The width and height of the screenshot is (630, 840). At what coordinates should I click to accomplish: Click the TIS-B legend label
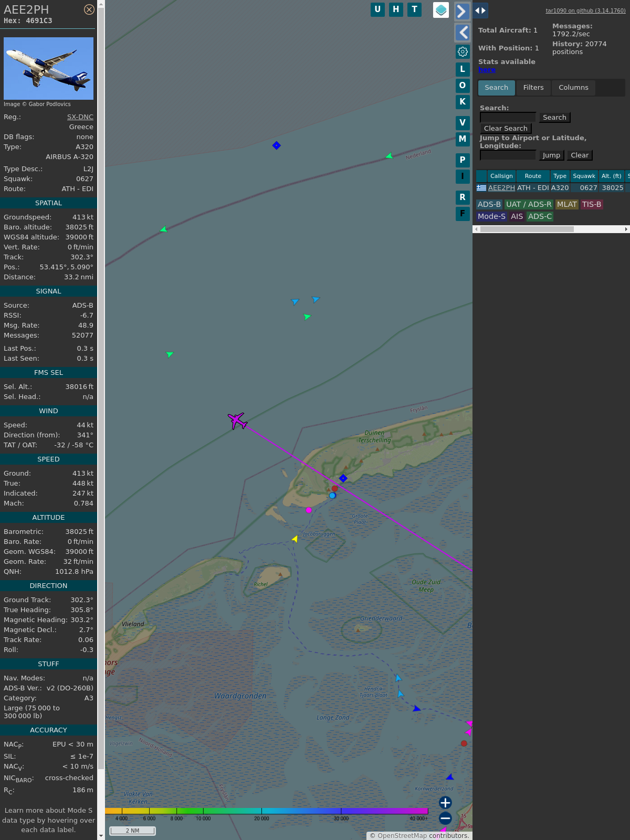[592, 205]
